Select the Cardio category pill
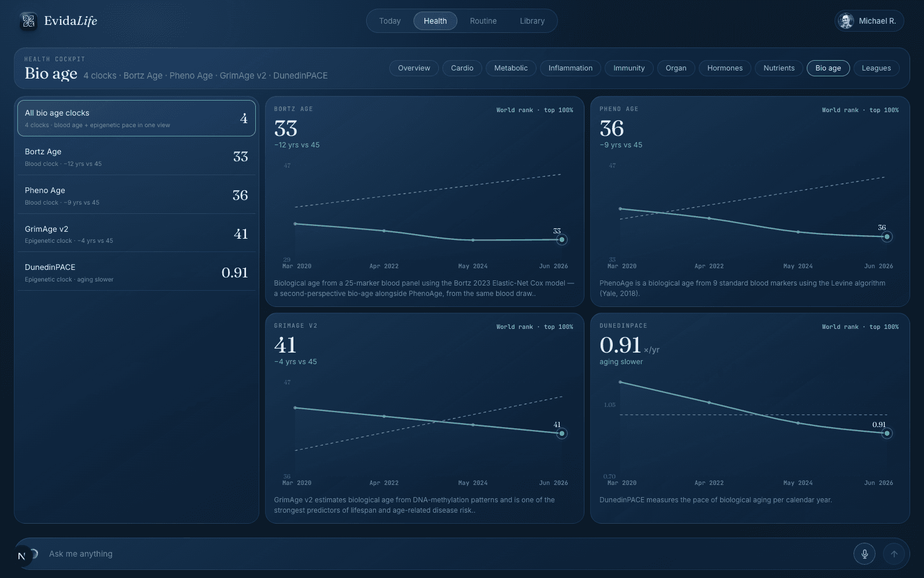 [462, 68]
